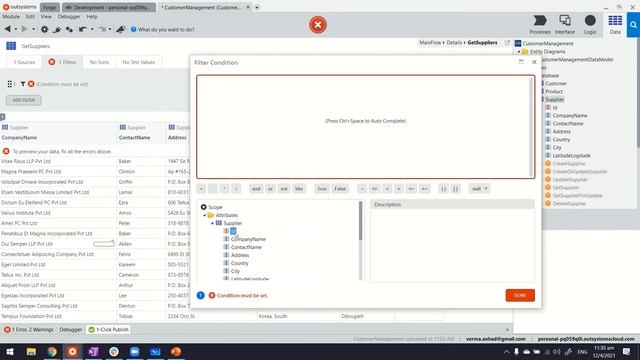Collapse the Attributes folder in scope tree
The width and height of the screenshot is (640, 360).
[205, 215]
